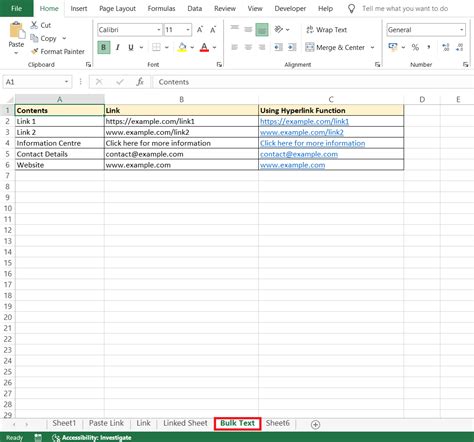Switch to the Formulas ribbon tab
474x442 pixels.
(161, 9)
